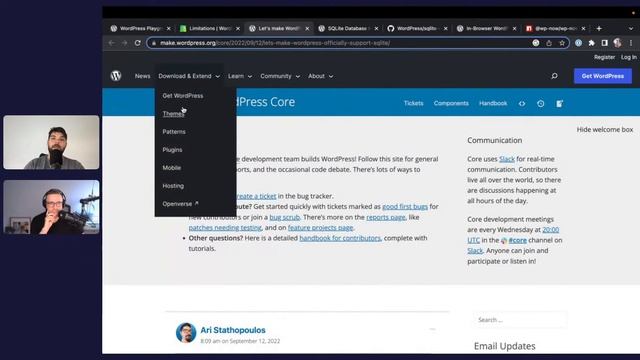Expand the About menu
Screen dimensions: 640x360
320,76
